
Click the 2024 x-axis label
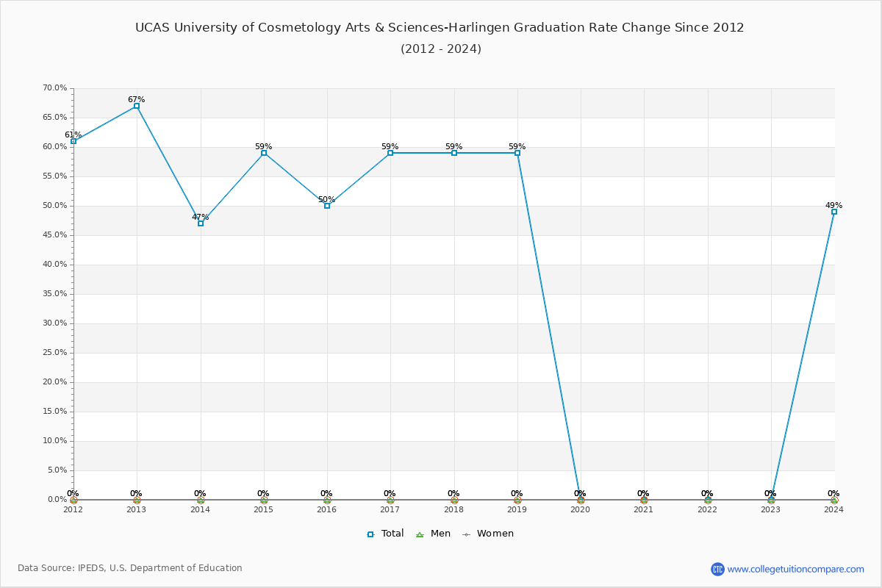(x=834, y=509)
